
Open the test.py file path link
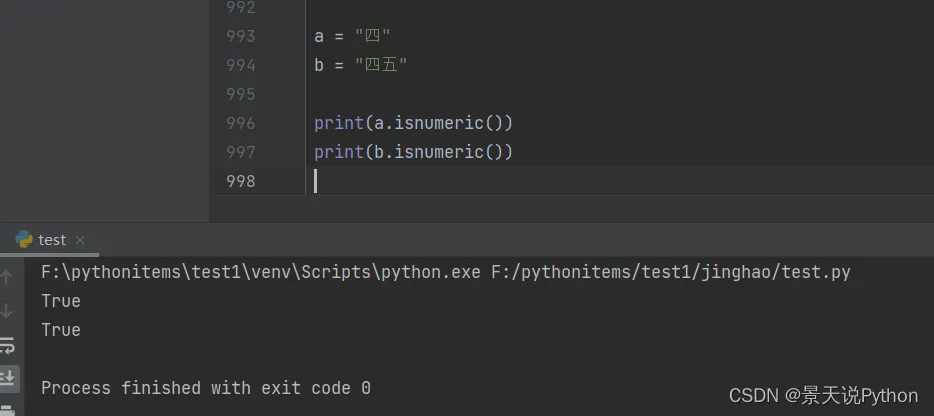point(670,272)
